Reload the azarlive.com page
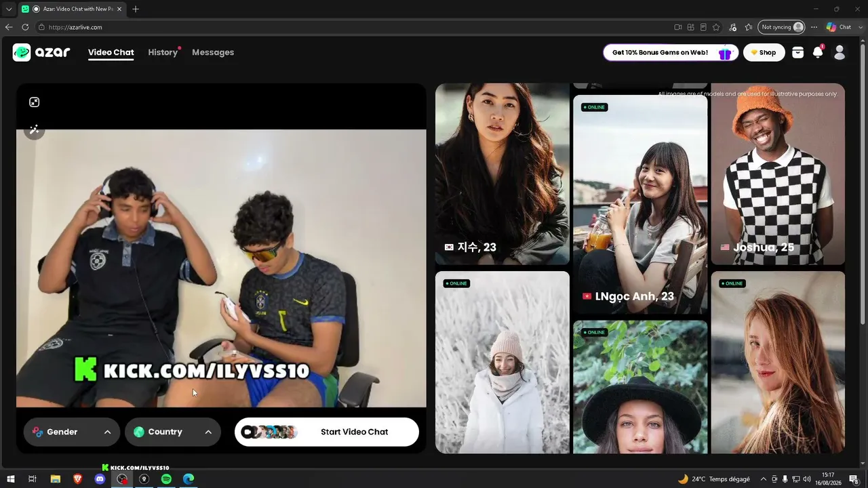The height and width of the screenshot is (488, 868). pos(25,27)
